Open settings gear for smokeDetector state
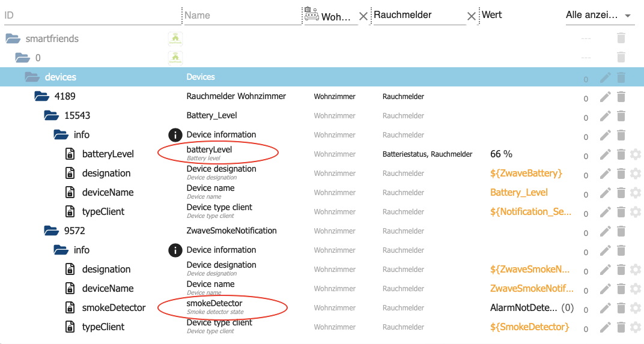The width and height of the screenshot is (644, 344). click(x=636, y=308)
